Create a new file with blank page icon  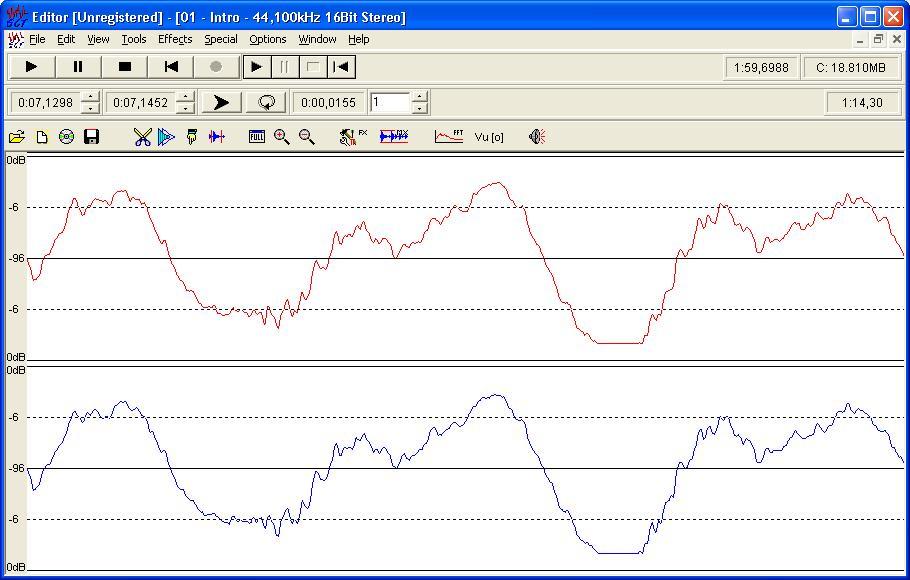42,137
